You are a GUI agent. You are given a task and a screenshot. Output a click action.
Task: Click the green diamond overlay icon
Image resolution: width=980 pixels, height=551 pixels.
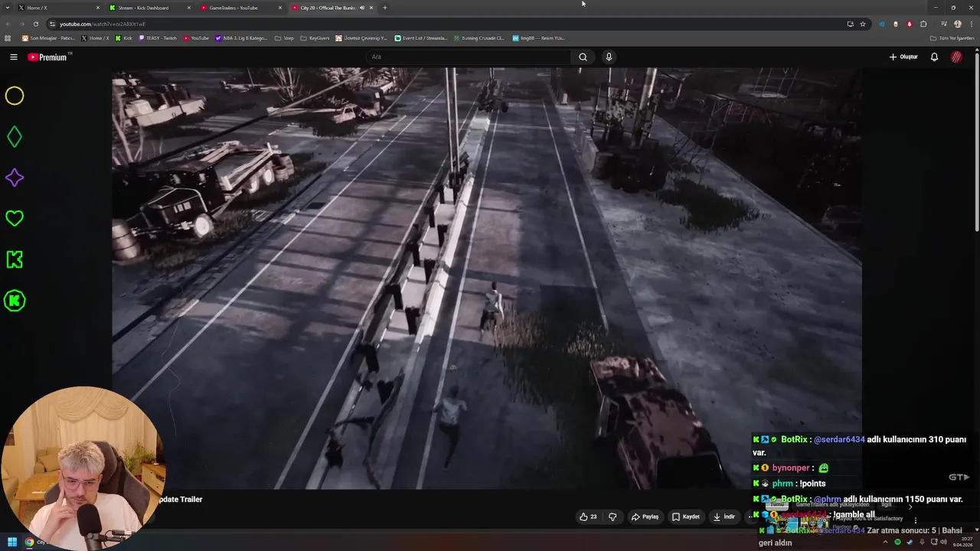click(15, 137)
